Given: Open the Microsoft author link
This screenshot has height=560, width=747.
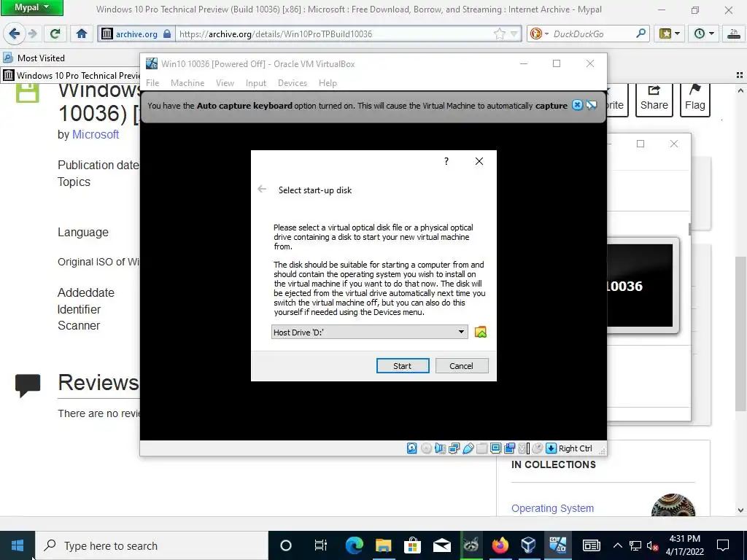Looking at the screenshot, I should coord(96,135).
